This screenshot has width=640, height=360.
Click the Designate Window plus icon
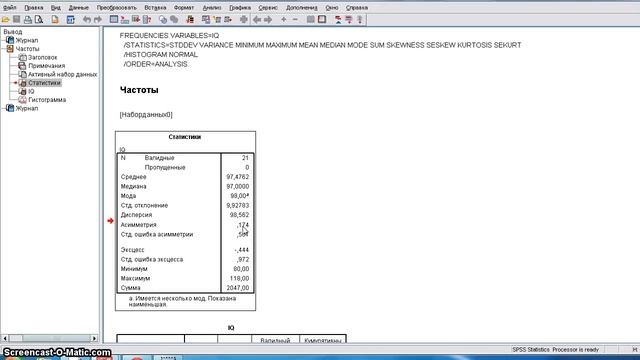tap(244, 19)
